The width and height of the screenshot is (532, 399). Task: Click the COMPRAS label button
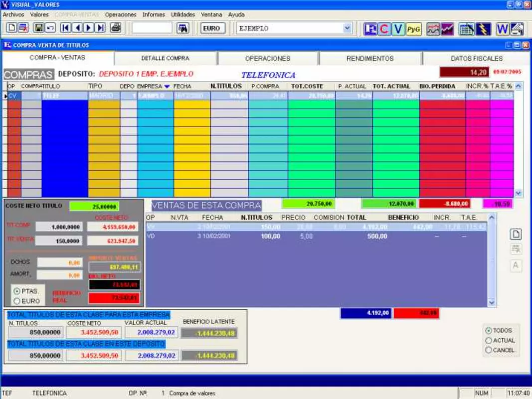click(29, 75)
